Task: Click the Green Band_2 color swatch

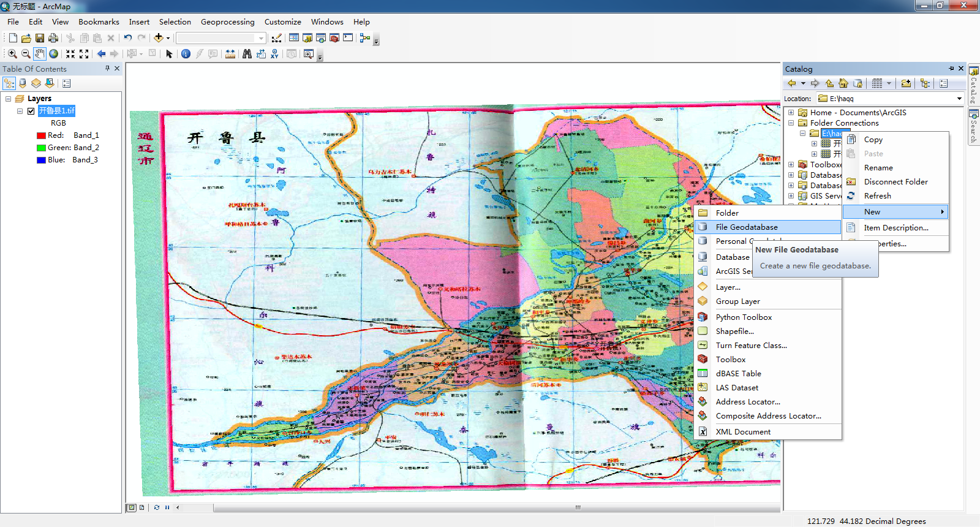Action: 41,148
